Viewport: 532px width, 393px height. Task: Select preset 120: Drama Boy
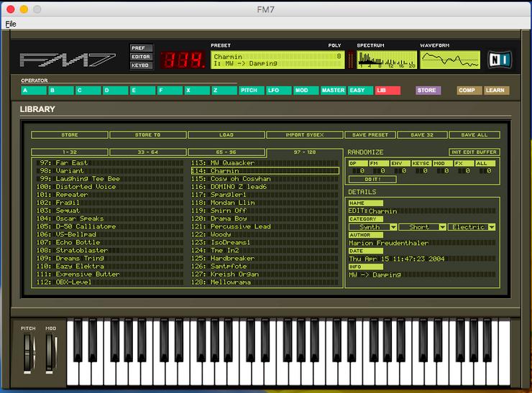click(x=230, y=218)
